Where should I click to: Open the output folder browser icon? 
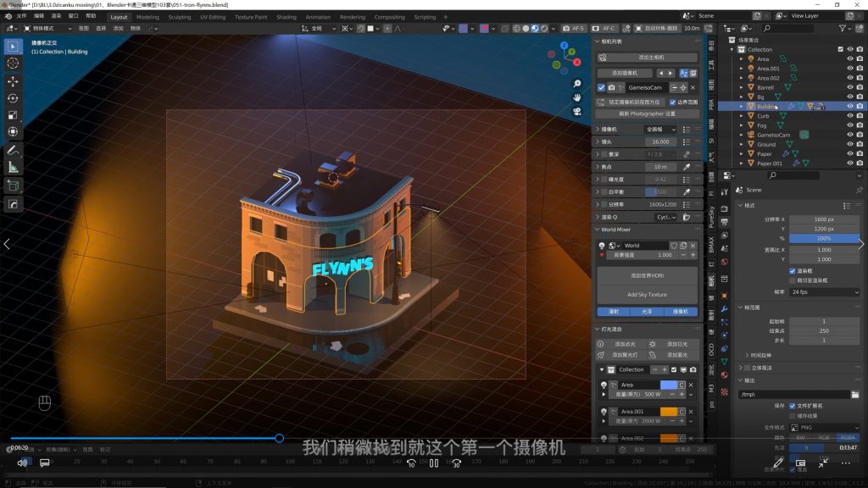point(855,394)
